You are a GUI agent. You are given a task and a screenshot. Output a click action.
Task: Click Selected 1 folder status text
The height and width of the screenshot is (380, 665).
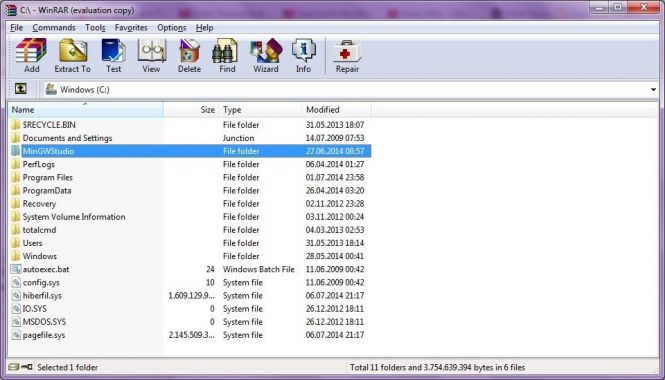point(67,367)
